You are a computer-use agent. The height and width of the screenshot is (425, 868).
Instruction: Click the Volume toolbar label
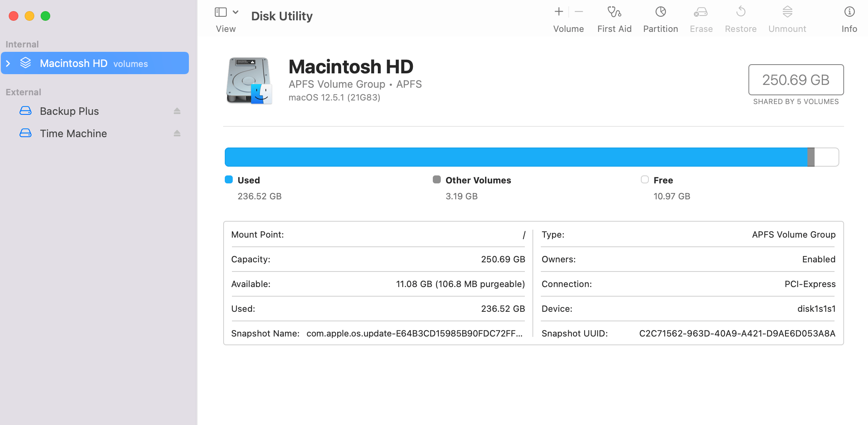568,29
